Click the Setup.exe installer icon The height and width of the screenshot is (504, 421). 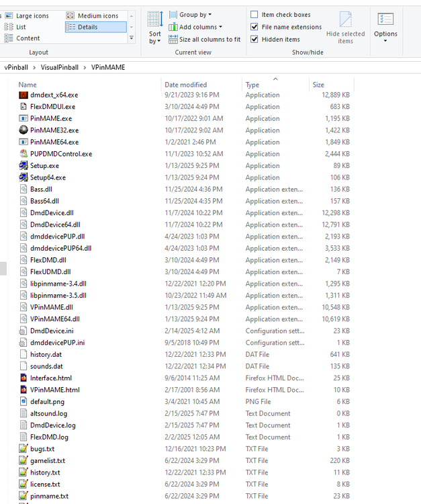(x=24, y=166)
